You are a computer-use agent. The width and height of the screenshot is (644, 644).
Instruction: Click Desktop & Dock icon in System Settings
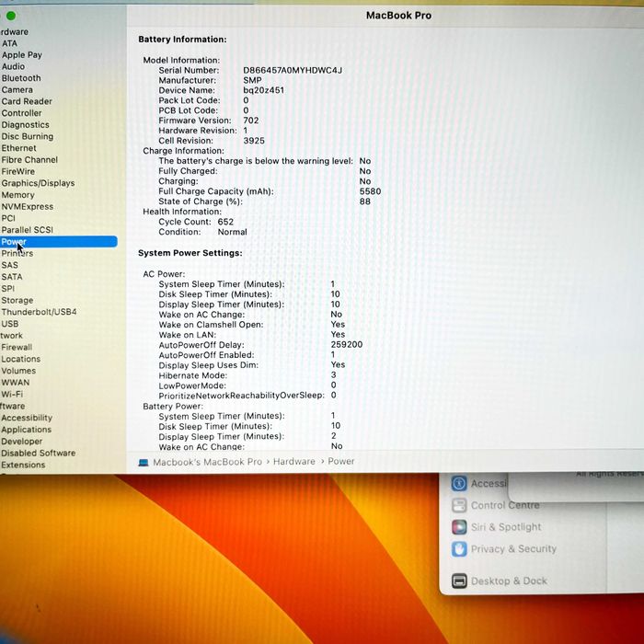tap(459, 581)
